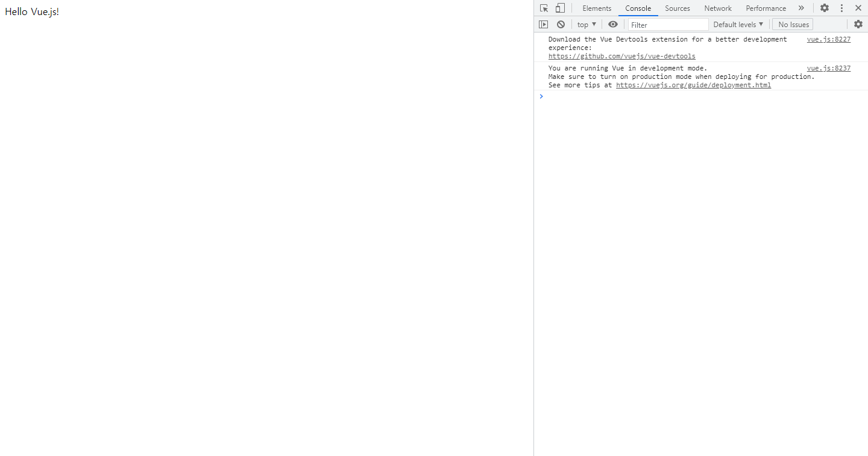
Task: Open the top JavaScript context dropdown
Action: pyautogui.click(x=587, y=24)
